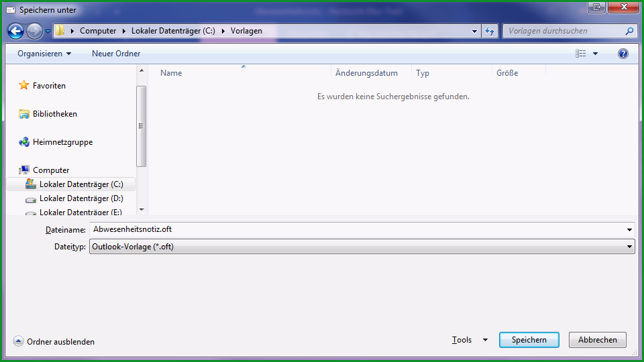Viewport: 644px width, 362px height.
Task: Collapse folders with Ordner ausblenden
Action: pos(54,341)
